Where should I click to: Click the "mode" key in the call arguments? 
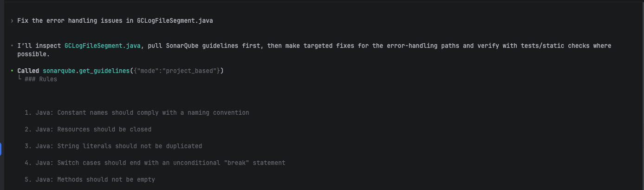coord(148,71)
